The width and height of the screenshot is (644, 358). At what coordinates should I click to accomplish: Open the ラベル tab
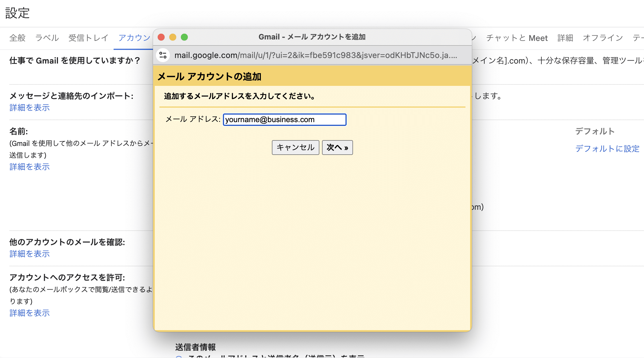pos(47,38)
